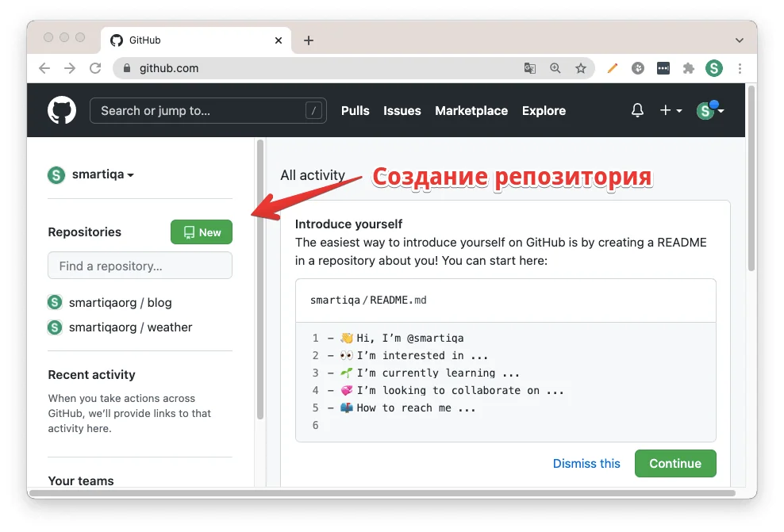Click the padlock icon in the address bar

click(x=127, y=68)
